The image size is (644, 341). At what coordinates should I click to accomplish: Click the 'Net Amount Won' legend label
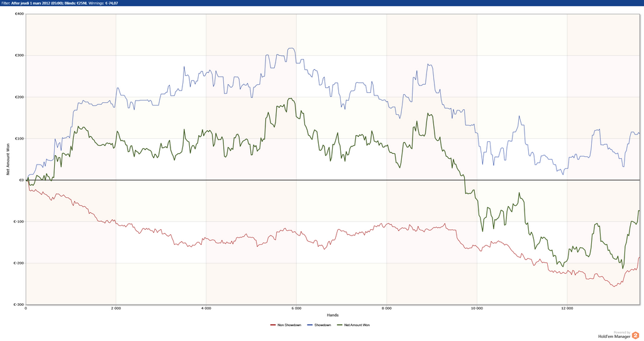coord(357,325)
